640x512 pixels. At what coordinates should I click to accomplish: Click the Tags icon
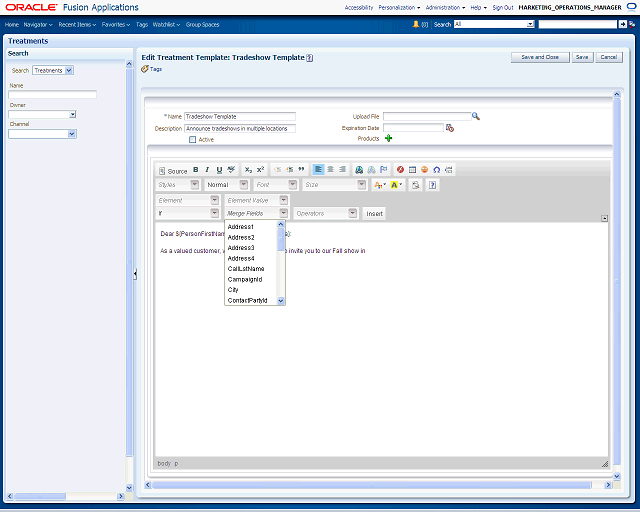pos(144,69)
